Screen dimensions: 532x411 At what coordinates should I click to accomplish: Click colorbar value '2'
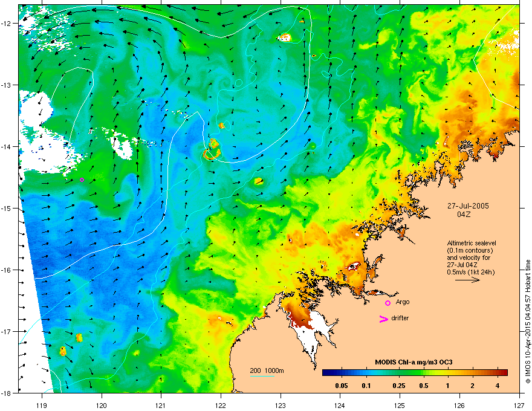pyautogui.click(x=473, y=386)
